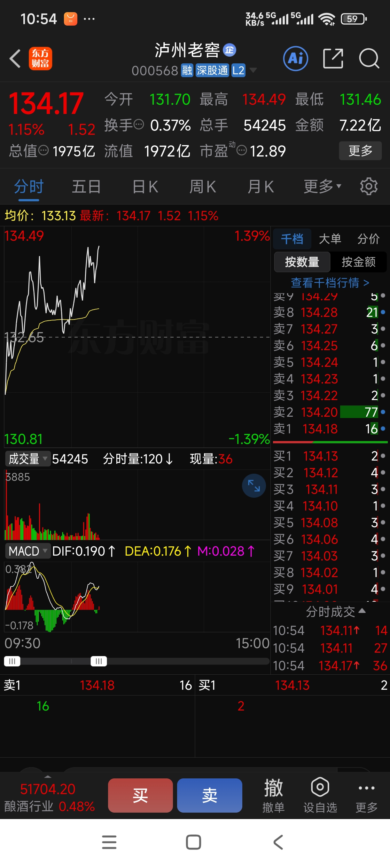Tap the 撤单 cancel order icon
390x868 pixels.
273,795
